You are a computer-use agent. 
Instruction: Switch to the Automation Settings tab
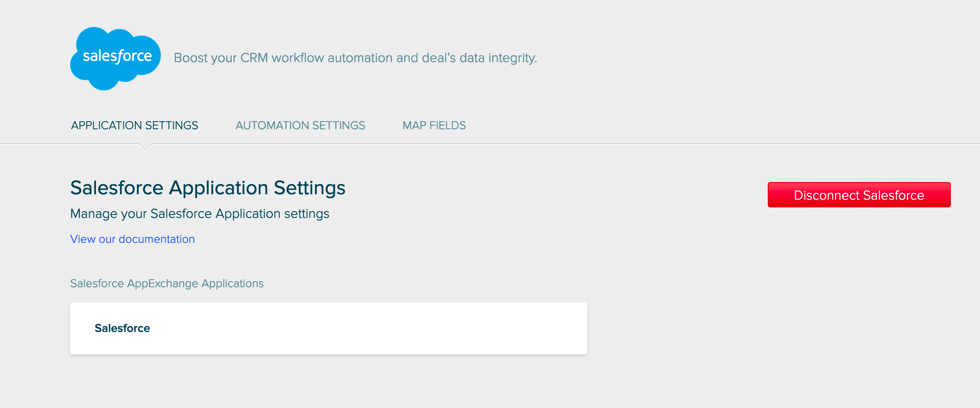click(300, 125)
